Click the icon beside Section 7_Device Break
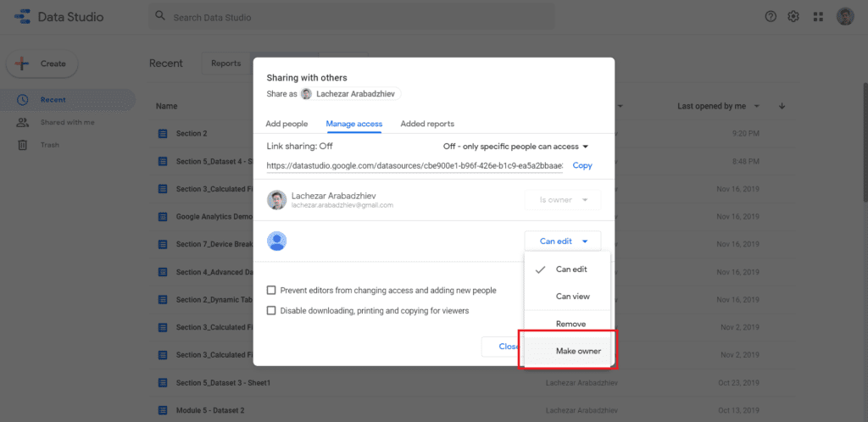Viewport: 868px width, 422px height. click(162, 244)
